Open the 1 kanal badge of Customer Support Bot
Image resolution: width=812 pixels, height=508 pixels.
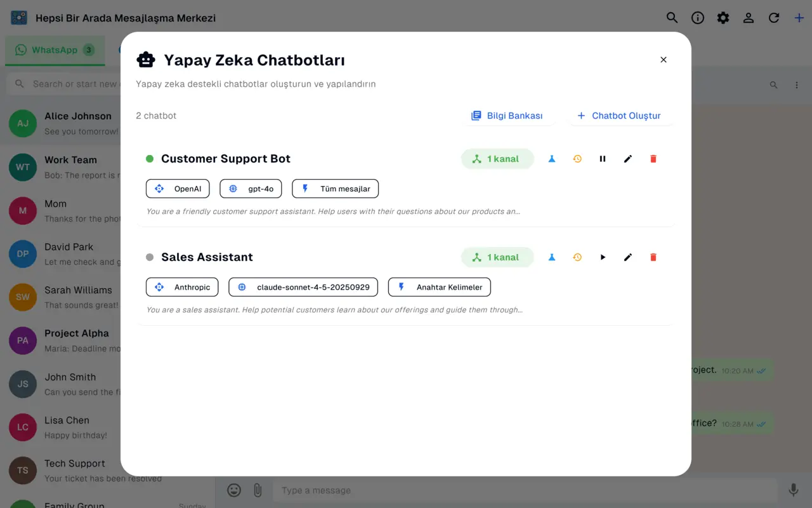(497, 159)
